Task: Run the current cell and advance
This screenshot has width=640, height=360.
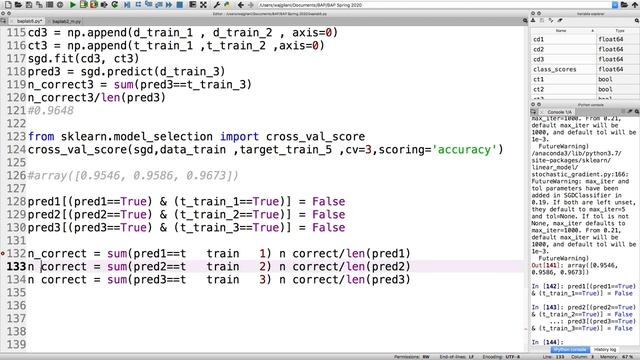Action: coord(93,5)
